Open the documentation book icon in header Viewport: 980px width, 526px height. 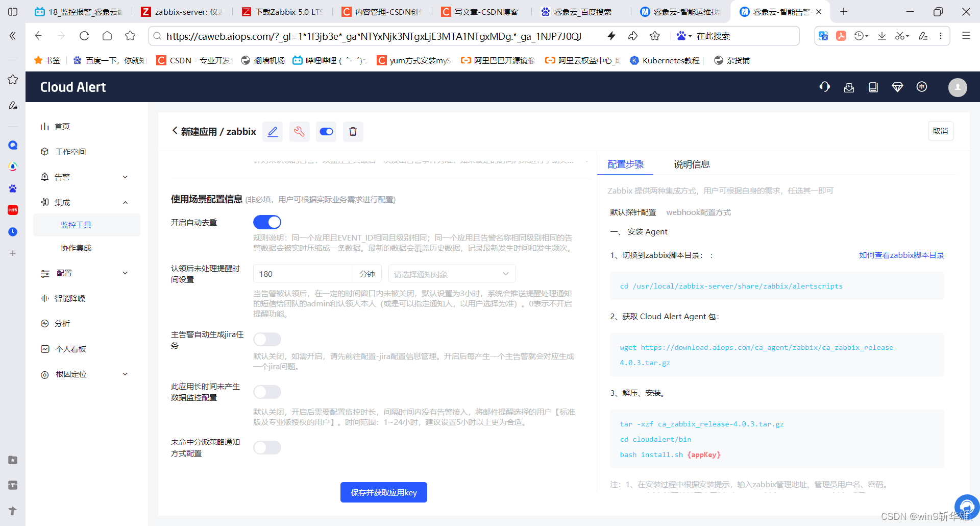pos(873,87)
